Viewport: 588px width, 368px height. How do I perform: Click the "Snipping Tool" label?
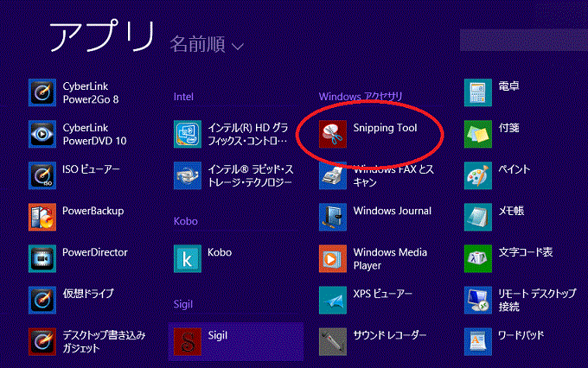[x=385, y=128]
